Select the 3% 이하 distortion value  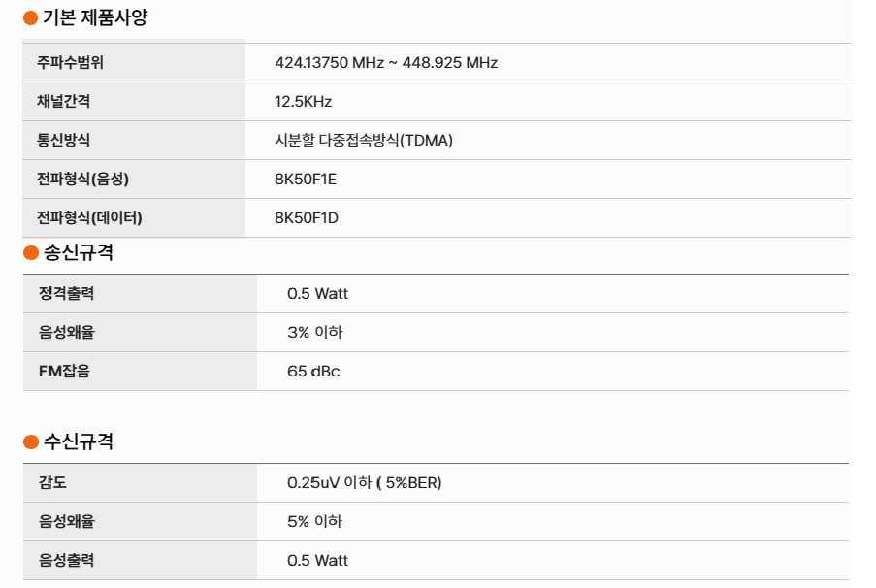pyautogui.click(x=314, y=333)
